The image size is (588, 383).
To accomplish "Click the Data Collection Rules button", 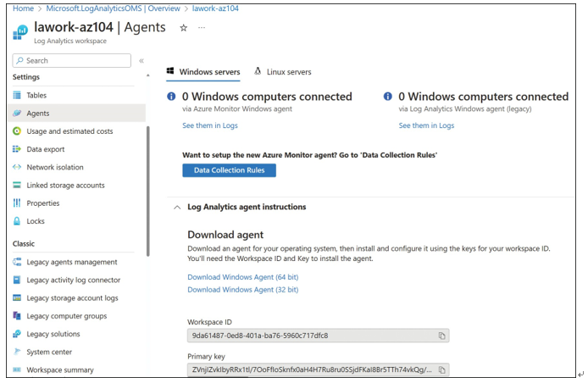I will [x=229, y=170].
